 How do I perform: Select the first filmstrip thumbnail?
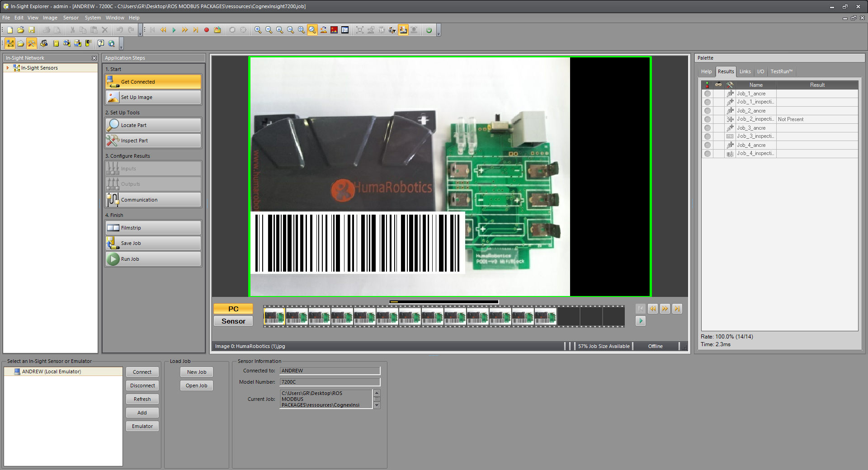[x=274, y=316]
